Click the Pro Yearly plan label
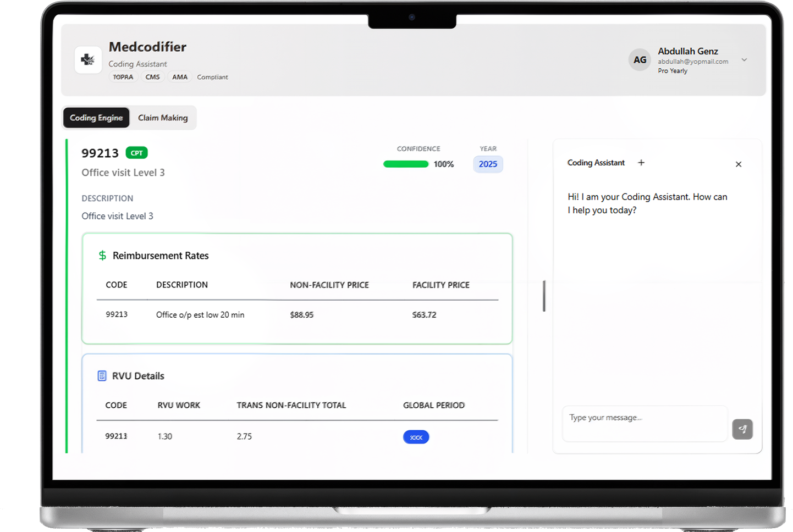The image size is (793, 532). point(673,71)
